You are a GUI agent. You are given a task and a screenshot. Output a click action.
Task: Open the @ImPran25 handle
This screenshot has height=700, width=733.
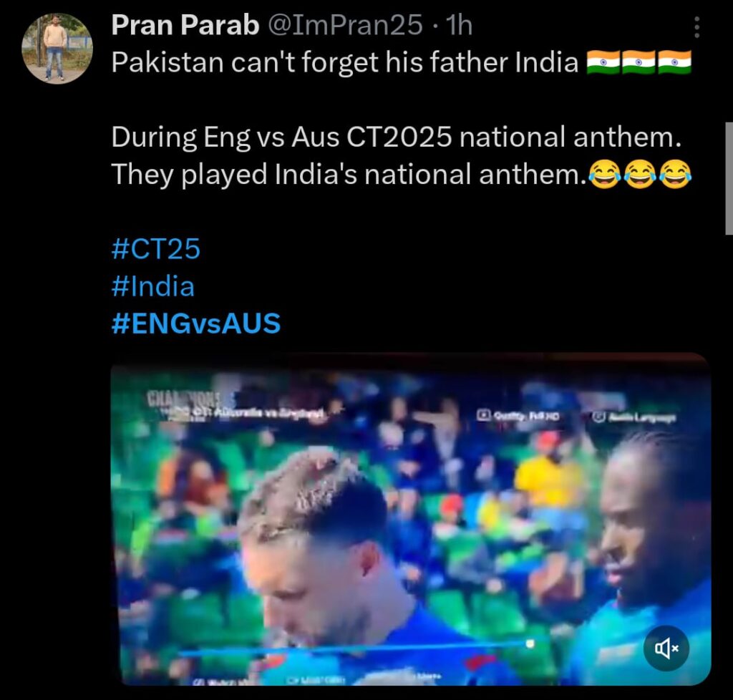click(345, 25)
